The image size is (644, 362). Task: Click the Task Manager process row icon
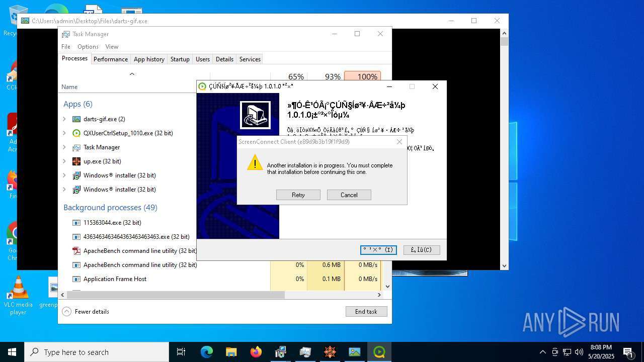click(76, 147)
